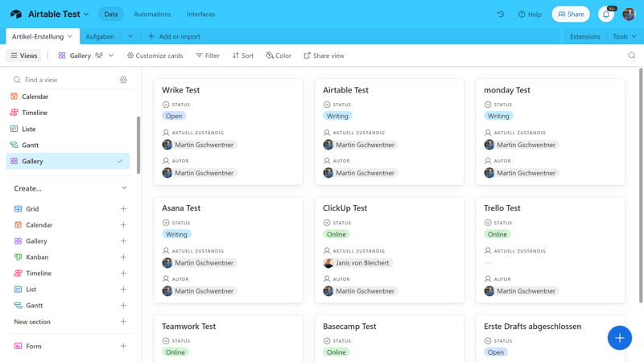This screenshot has height=362, width=644.
Task: Click Open status tag on Wrike Test
Action: (174, 116)
